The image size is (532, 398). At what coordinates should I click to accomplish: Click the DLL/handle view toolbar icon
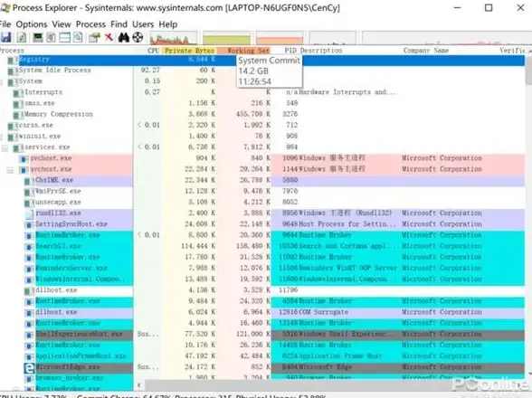tap(78, 37)
